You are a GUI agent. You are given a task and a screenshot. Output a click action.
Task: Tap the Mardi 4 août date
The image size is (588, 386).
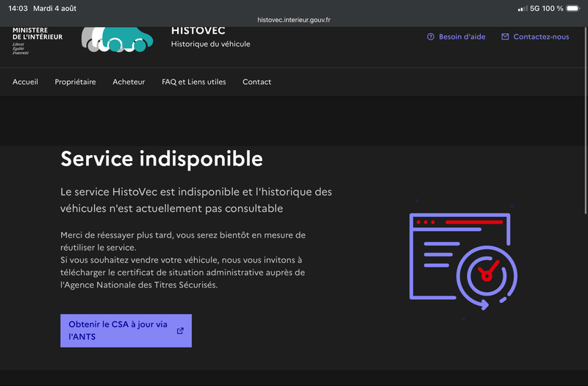point(54,8)
